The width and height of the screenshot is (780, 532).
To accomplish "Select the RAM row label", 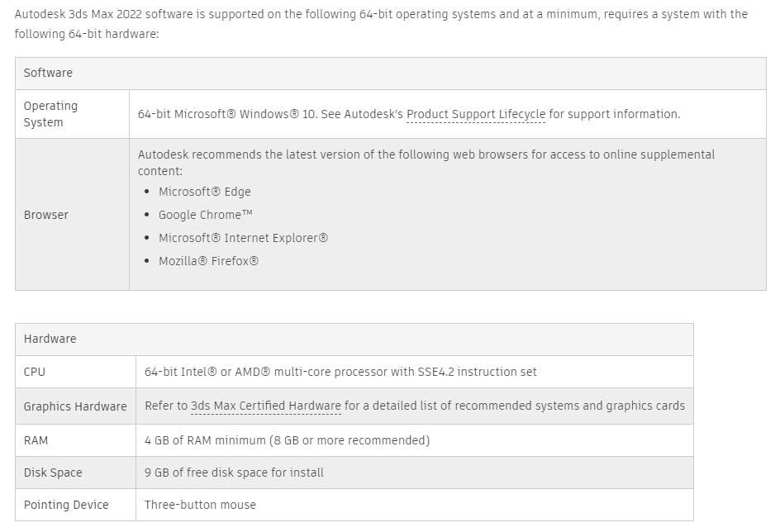I will (36, 440).
